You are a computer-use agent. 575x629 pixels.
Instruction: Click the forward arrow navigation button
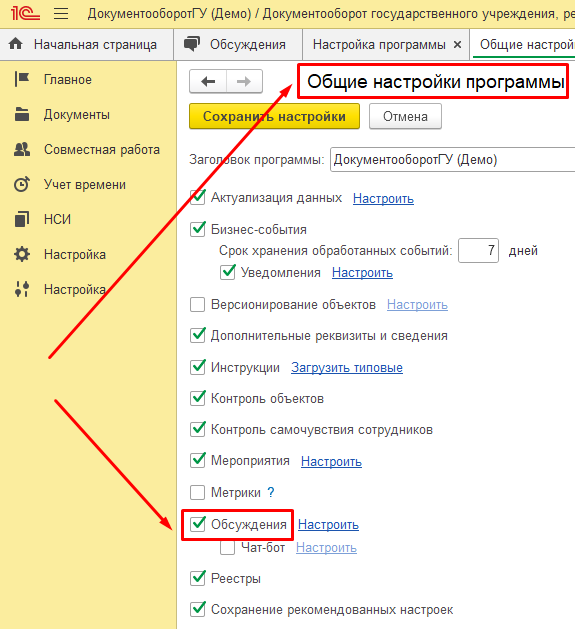[x=244, y=81]
